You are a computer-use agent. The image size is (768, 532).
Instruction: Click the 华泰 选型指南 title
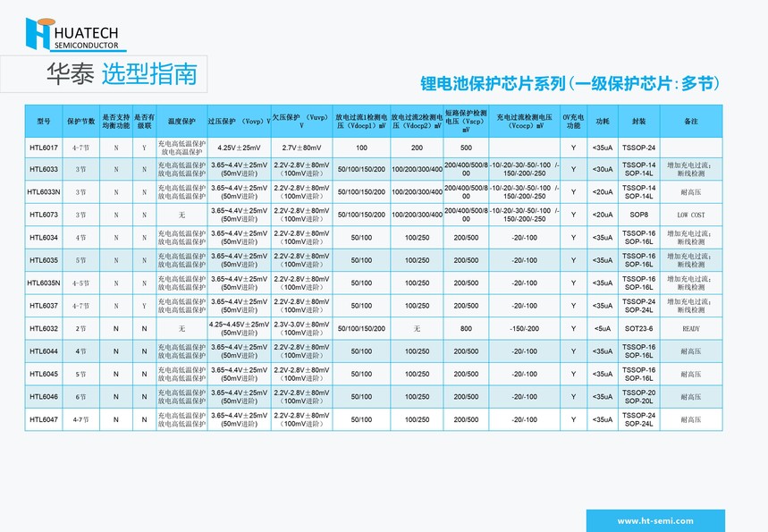[122, 74]
